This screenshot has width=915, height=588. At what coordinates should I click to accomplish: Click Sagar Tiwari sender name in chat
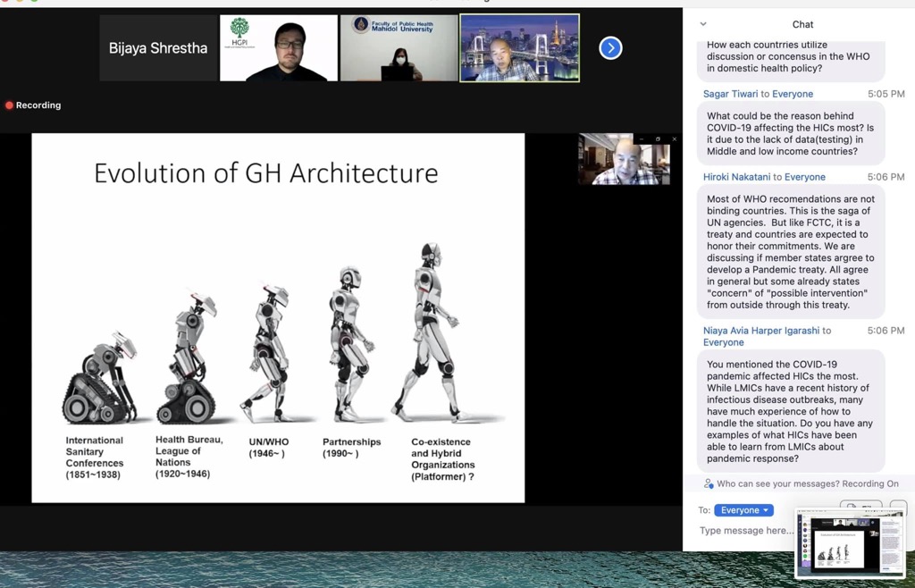pos(730,94)
